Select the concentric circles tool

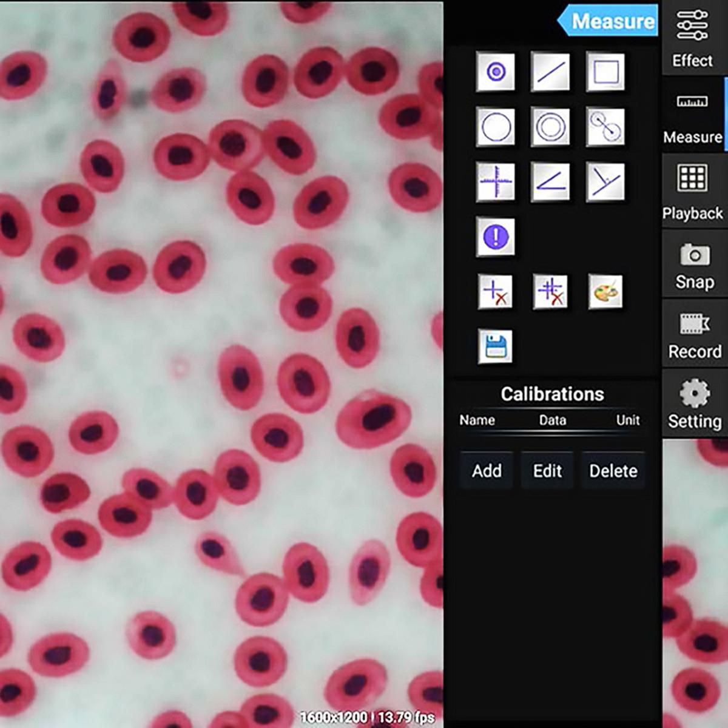coord(550,127)
